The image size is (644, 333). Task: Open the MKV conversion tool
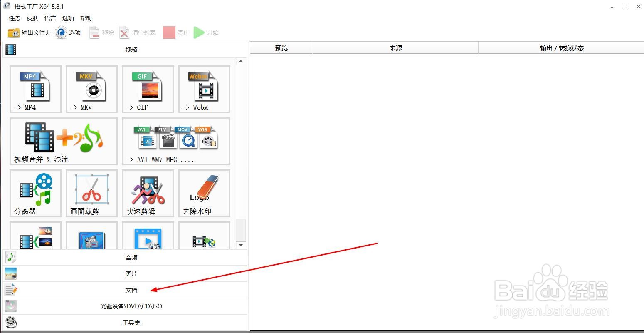click(x=92, y=89)
